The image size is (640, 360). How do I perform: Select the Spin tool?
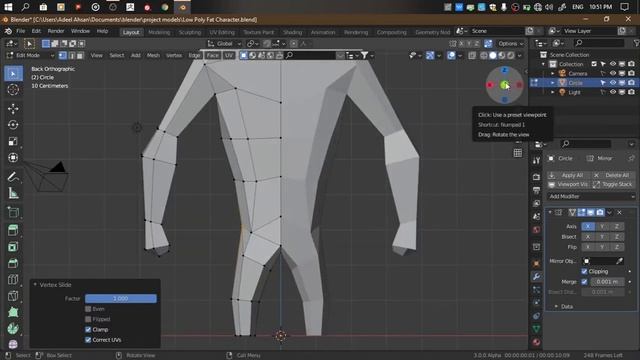(x=13, y=329)
